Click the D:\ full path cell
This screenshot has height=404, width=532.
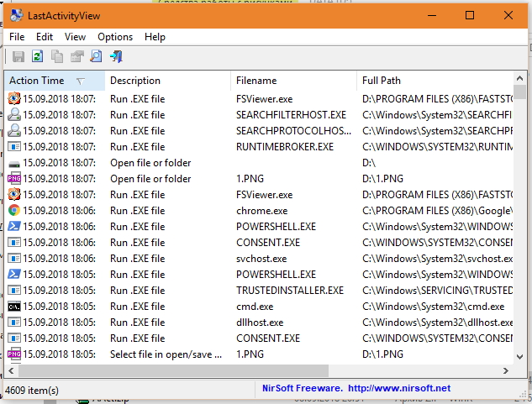(x=369, y=163)
